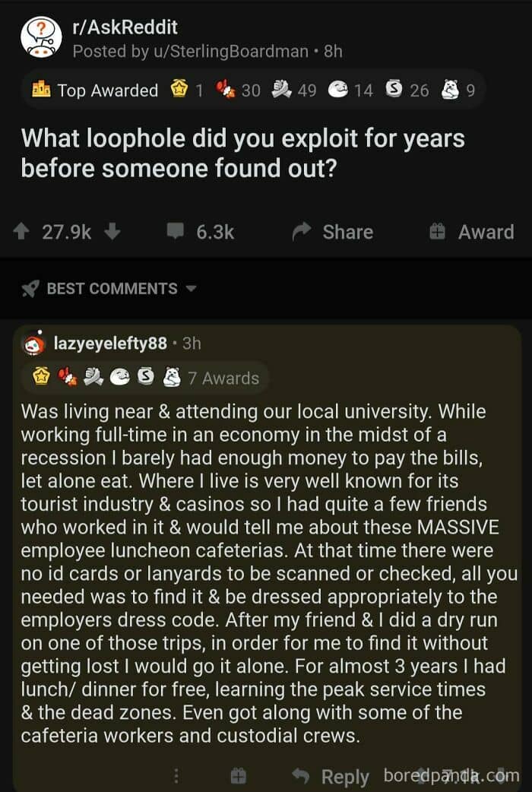Award the post using the Award button
This screenshot has width=532, height=792.
click(x=471, y=232)
